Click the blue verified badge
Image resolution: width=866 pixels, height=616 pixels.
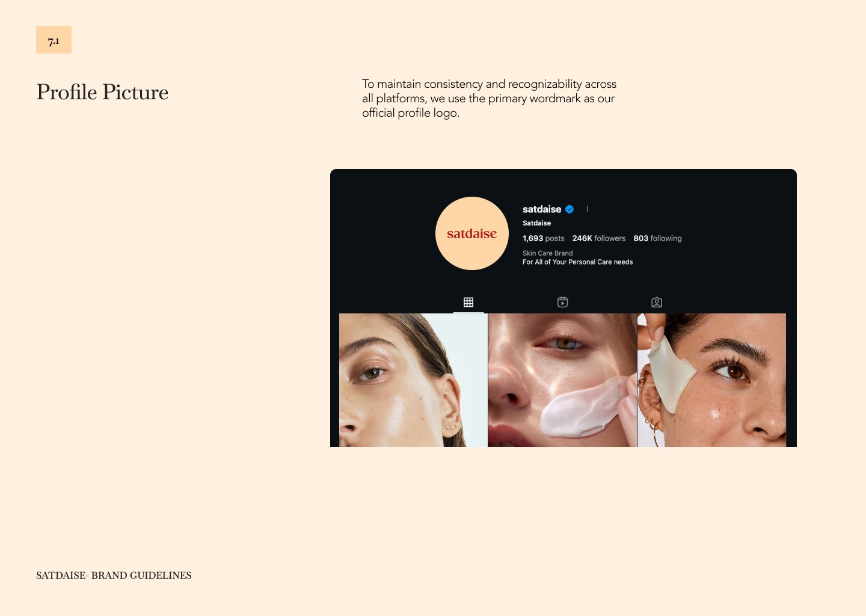570,209
